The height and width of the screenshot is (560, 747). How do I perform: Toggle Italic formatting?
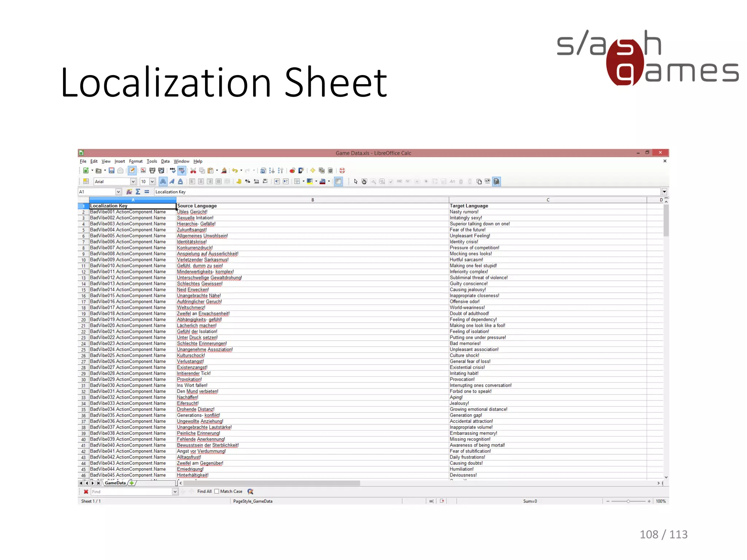[x=172, y=182]
